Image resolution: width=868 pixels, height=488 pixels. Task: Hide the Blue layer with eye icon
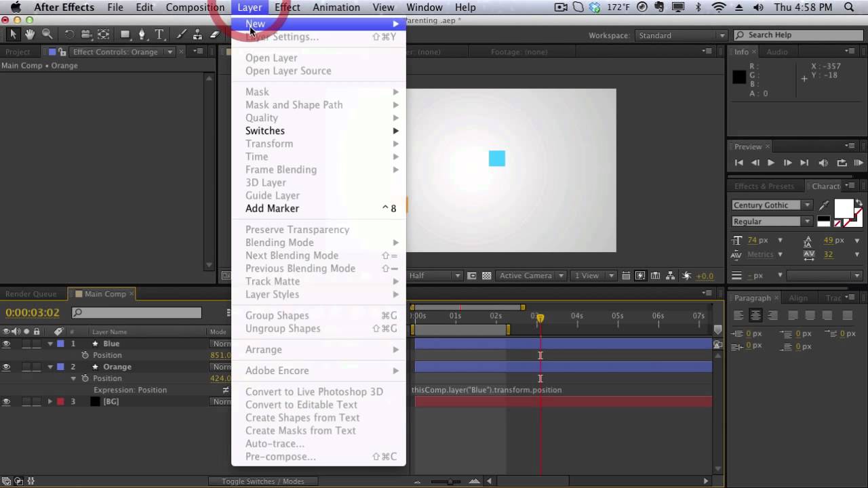coord(6,344)
